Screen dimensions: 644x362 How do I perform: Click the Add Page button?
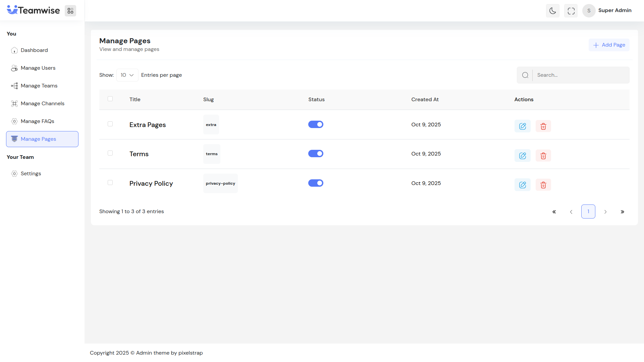coord(609,45)
